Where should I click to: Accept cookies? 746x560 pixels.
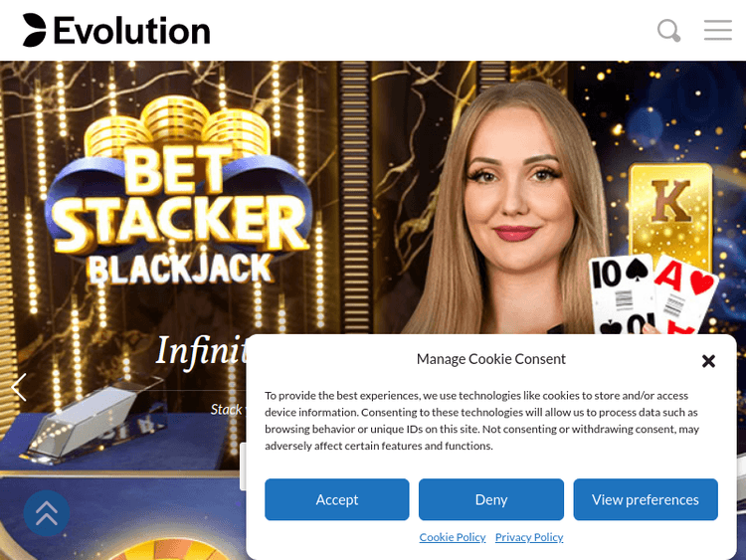337,499
